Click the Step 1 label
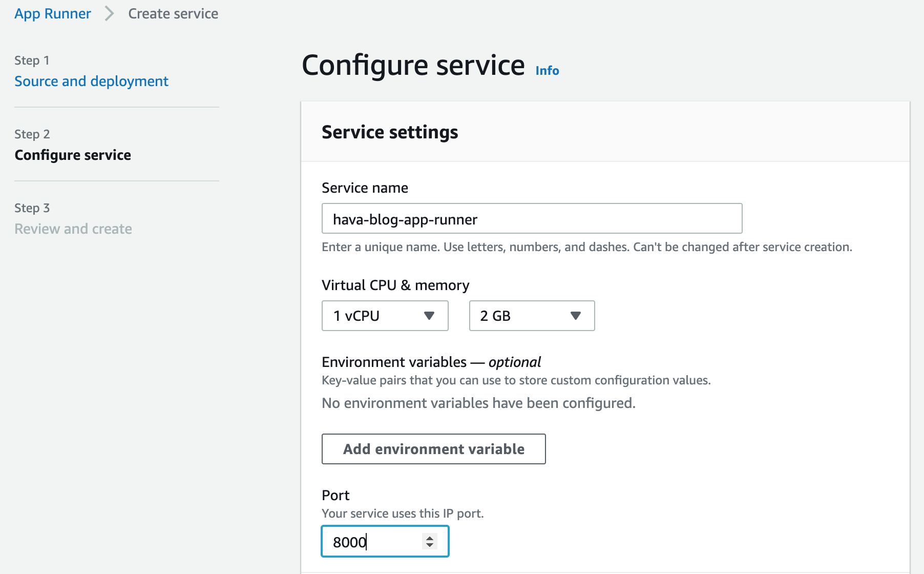The width and height of the screenshot is (924, 574). [x=32, y=60]
